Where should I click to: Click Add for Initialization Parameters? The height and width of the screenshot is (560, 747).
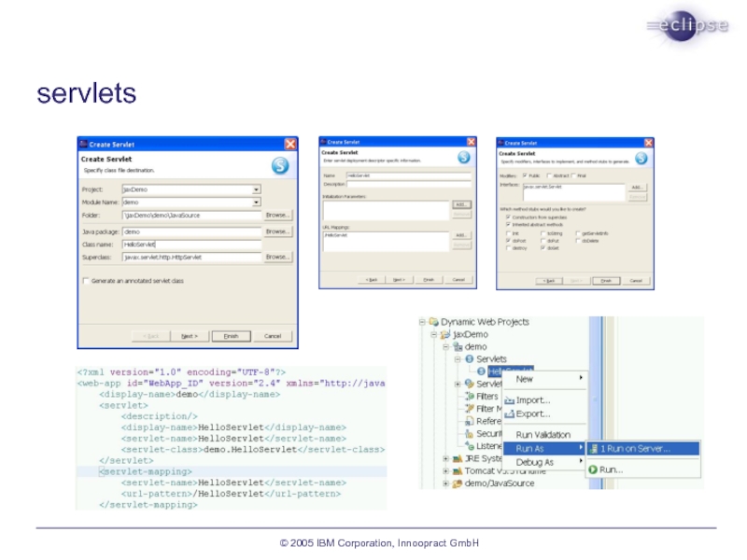(460, 204)
